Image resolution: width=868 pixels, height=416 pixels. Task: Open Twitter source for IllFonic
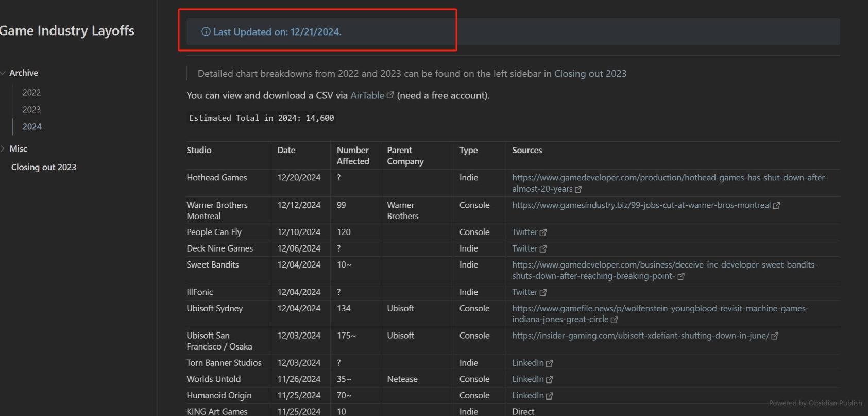525,292
